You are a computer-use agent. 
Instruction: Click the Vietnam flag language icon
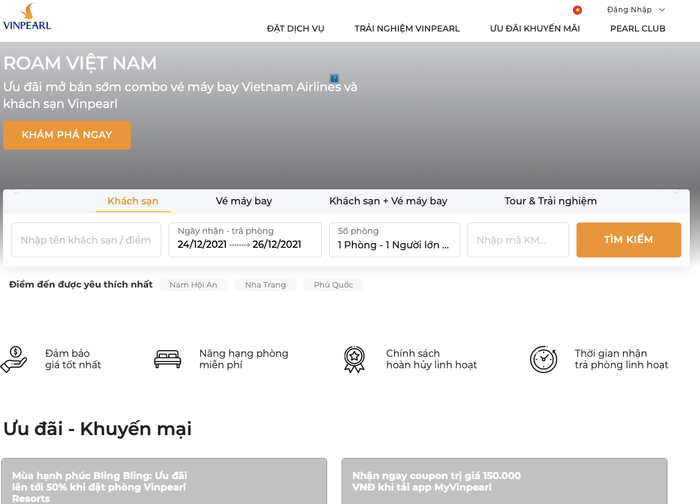[x=577, y=10]
